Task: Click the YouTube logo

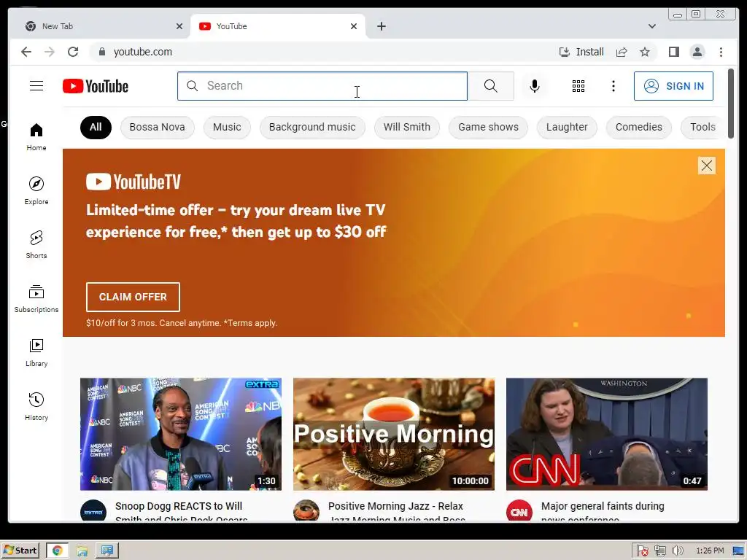Action: point(96,86)
